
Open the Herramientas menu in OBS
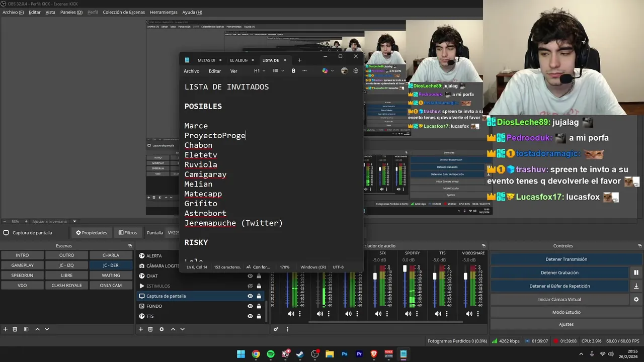(x=164, y=12)
